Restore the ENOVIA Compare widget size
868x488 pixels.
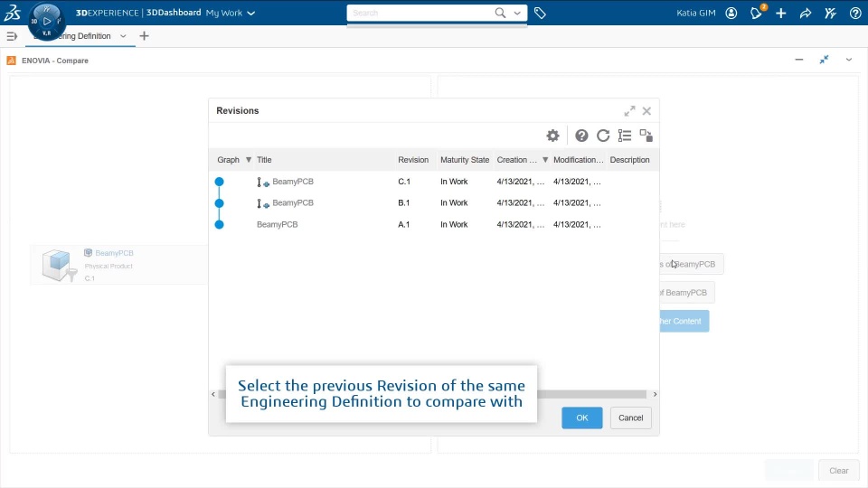click(x=825, y=60)
